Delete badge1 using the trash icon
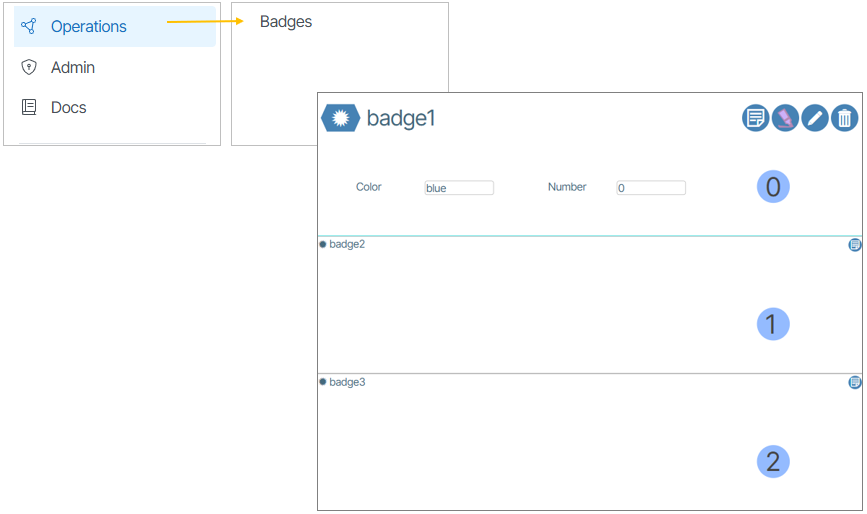867x514 pixels. pos(845,118)
